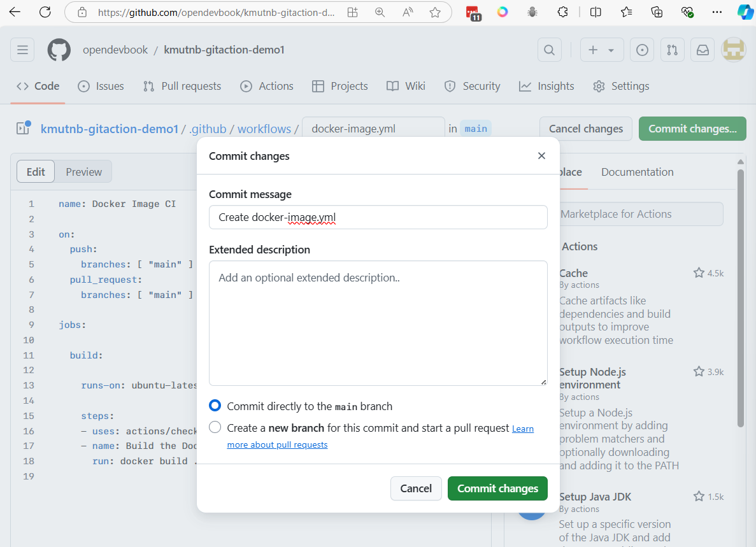
Task: Open the hamburger navigation menu
Action: click(x=22, y=50)
